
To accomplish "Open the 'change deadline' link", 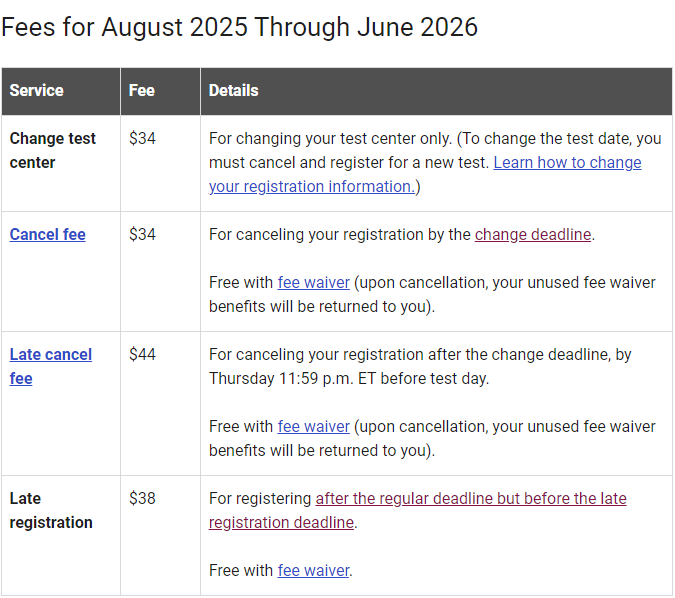I will [533, 235].
